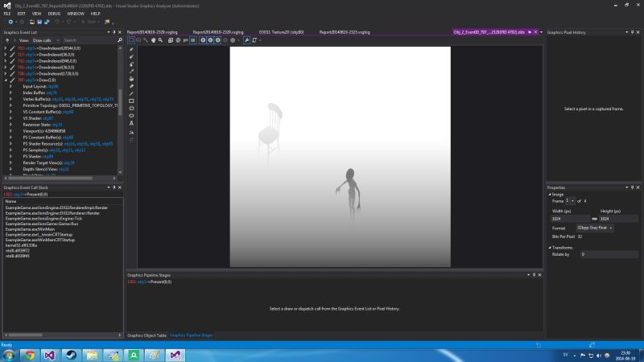Open the WINDOW menu

[76, 14]
